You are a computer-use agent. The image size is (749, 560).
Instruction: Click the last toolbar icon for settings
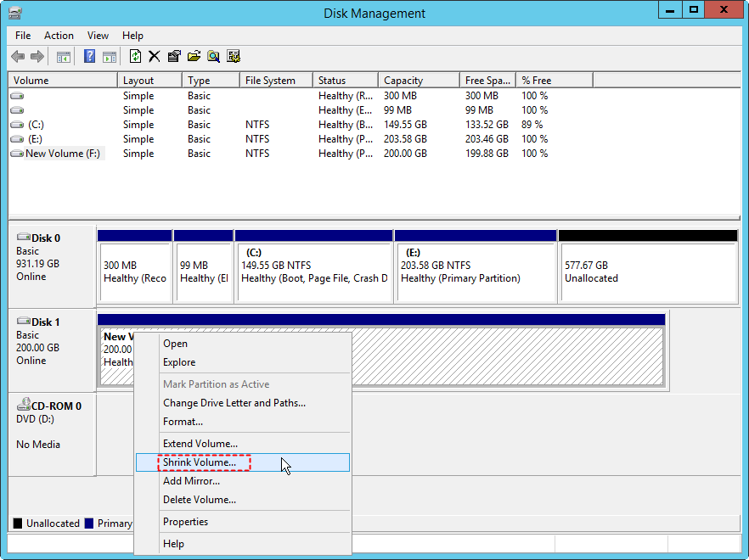point(234,57)
